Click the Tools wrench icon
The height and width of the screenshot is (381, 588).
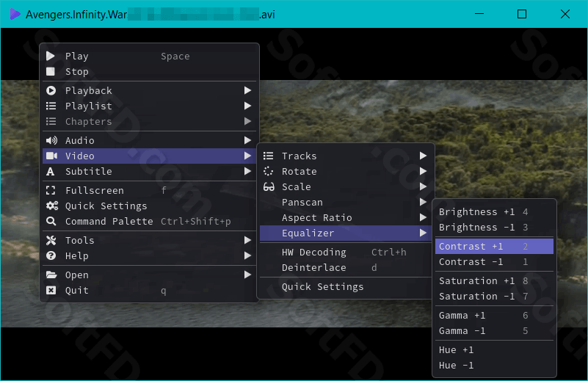(51, 240)
